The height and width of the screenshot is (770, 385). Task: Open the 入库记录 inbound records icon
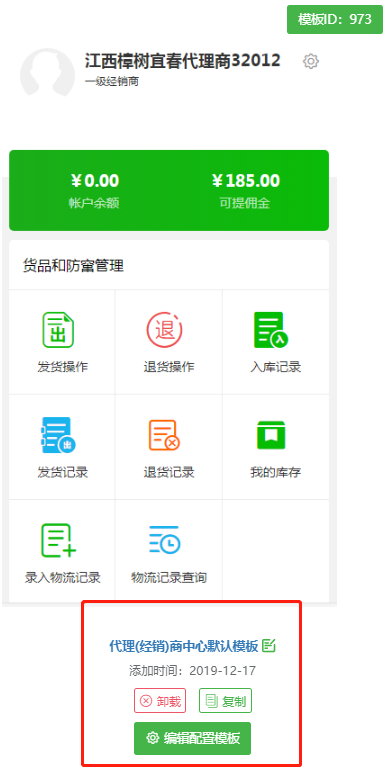click(x=271, y=330)
